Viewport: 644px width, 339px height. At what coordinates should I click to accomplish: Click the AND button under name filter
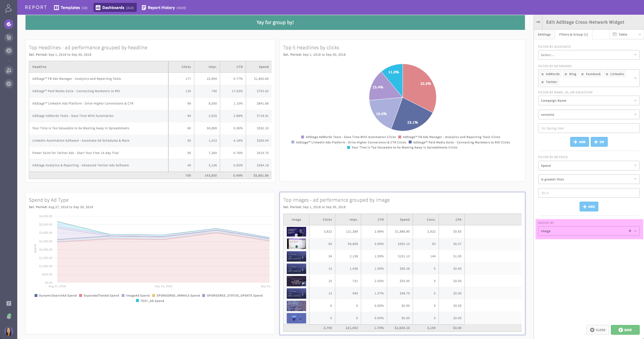click(x=579, y=142)
